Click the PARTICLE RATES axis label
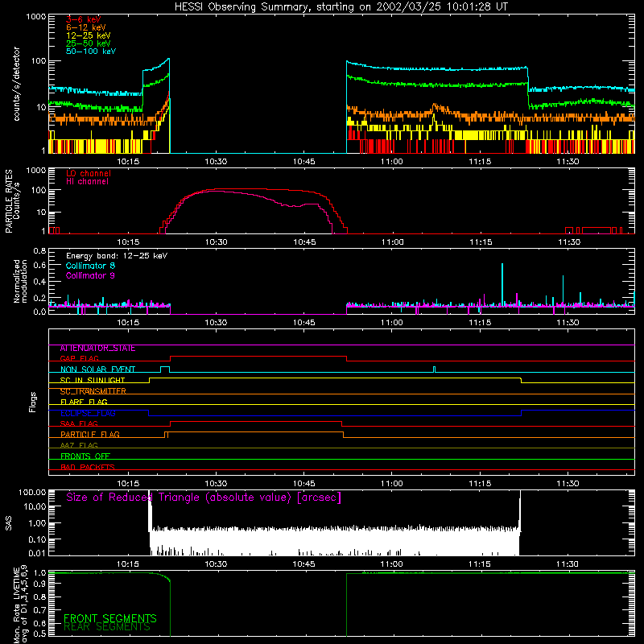Image resolution: width=644 pixels, height=644 pixels. pos(12,201)
